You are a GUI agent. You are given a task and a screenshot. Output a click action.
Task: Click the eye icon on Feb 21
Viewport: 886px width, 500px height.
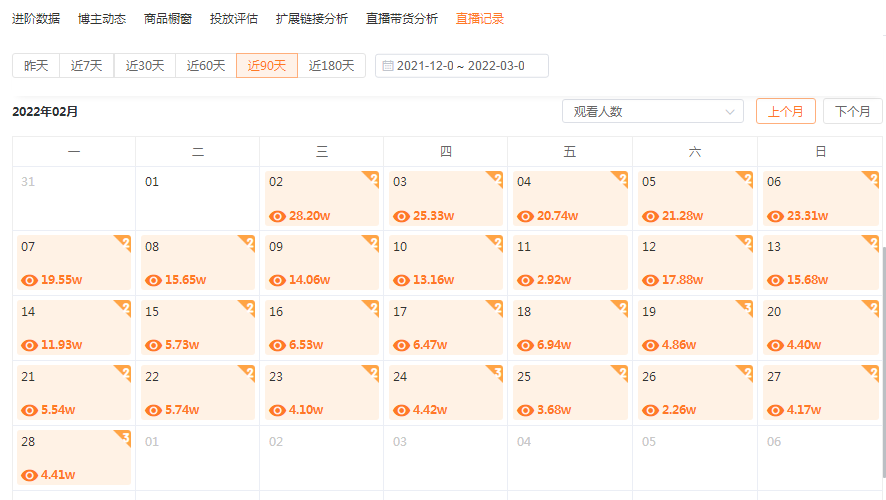(29, 410)
